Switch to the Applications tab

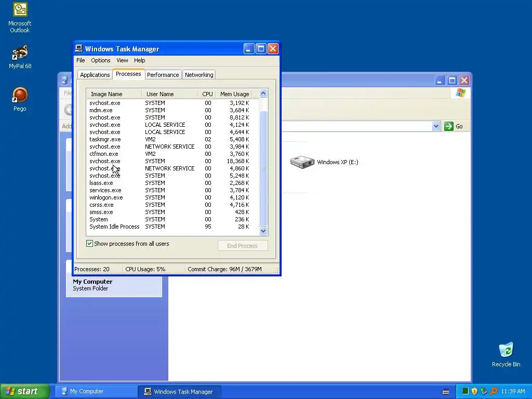95,75
